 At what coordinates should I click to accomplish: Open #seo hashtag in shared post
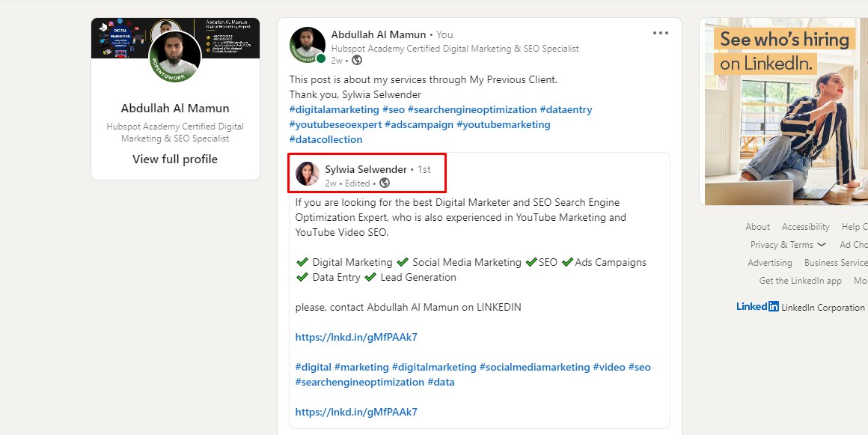click(x=639, y=367)
